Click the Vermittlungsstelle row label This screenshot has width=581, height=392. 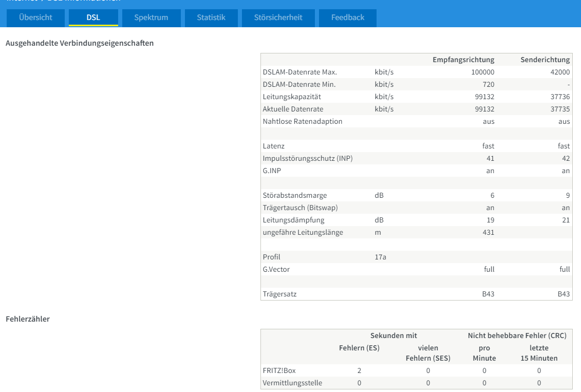tap(292, 383)
